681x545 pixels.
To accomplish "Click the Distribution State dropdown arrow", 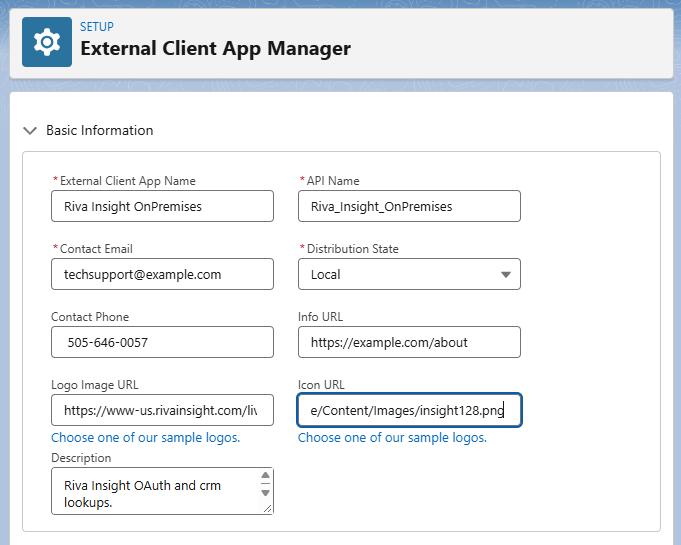I will point(505,274).
